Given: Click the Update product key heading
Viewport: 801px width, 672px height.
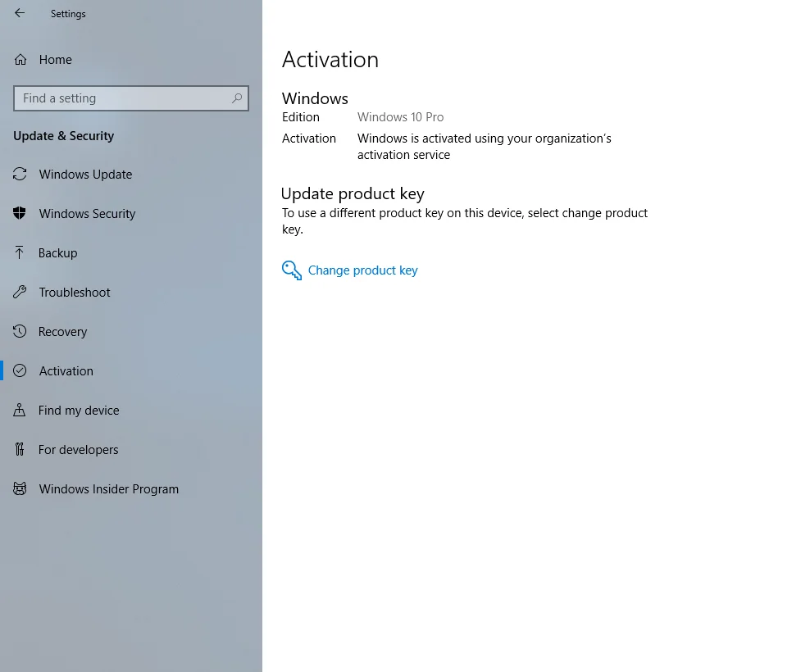Looking at the screenshot, I should pos(353,194).
